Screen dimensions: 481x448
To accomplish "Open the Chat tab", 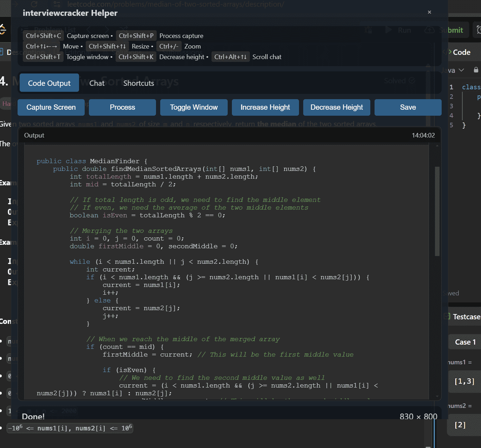I will point(97,83).
